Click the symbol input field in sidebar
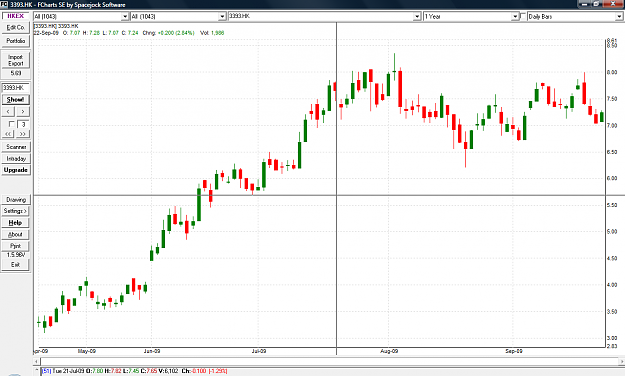This screenshot has height=376, width=625. (16, 88)
